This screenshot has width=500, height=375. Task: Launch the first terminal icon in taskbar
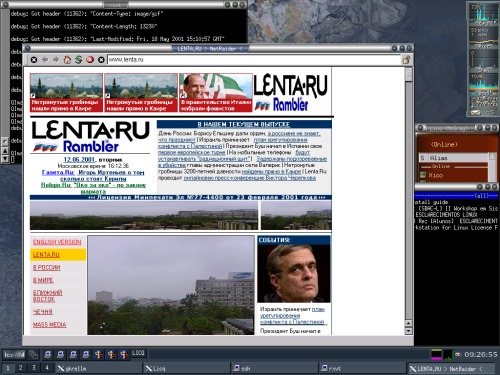48,354
